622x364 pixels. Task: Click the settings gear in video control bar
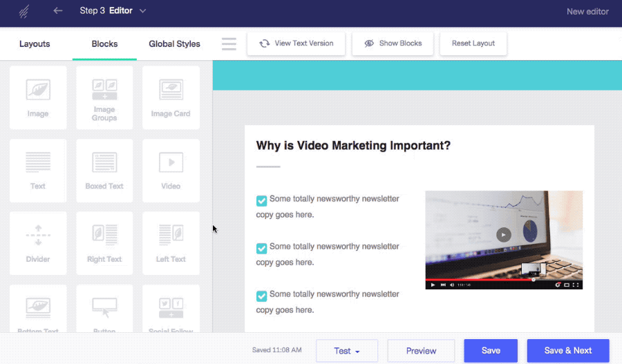pyautogui.click(x=557, y=285)
